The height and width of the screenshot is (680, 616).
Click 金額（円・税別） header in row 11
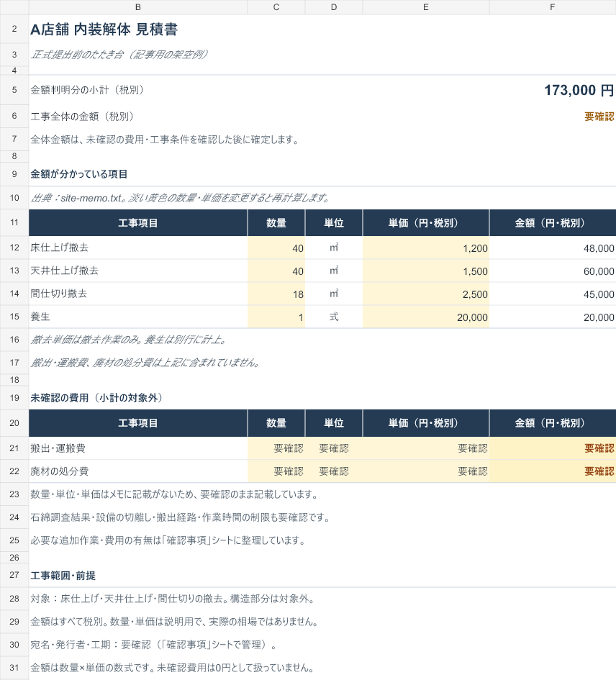coord(552,223)
